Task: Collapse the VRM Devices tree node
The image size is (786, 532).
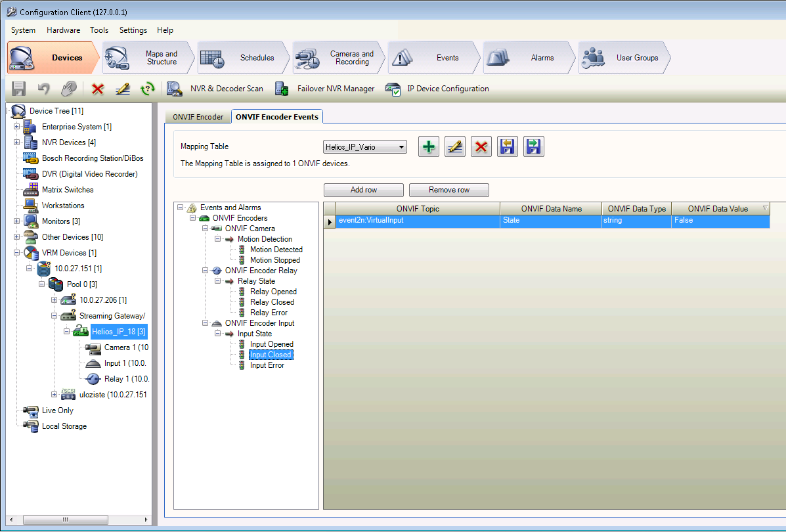Action: pyautogui.click(x=18, y=253)
